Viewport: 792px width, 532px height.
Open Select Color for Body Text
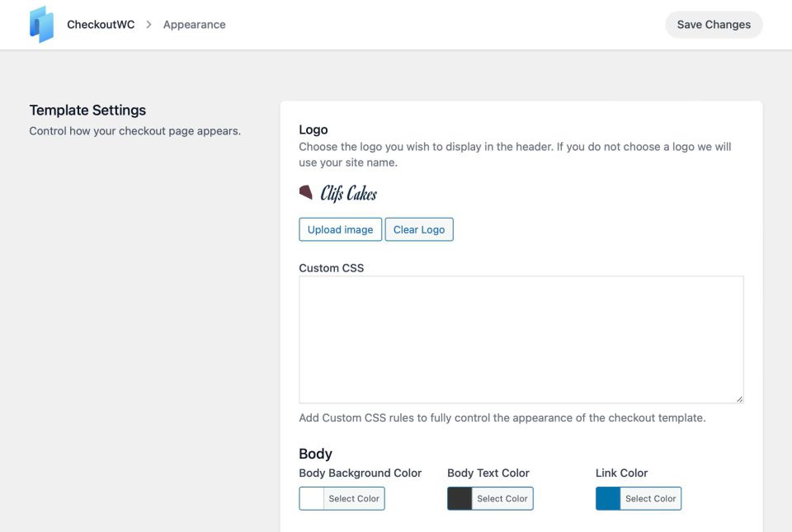[502, 499]
